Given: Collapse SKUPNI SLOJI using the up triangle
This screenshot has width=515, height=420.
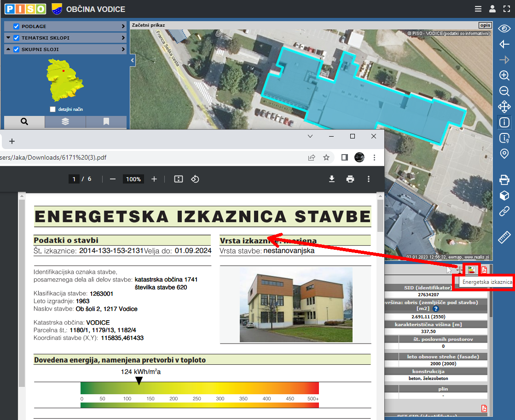Looking at the screenshot, I should [x=9, y=49].
